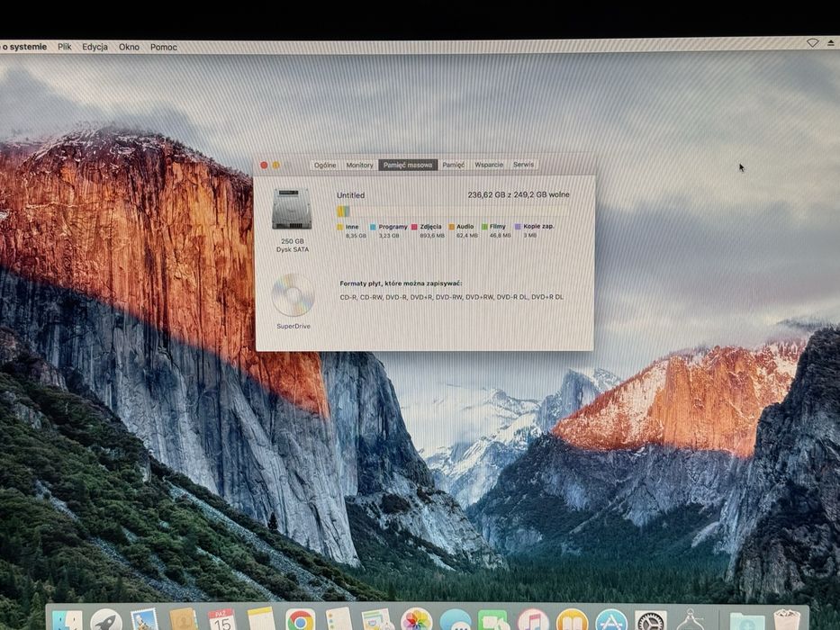
Task: Open the Calendar icon showing 15
Action: coord(222,620)
